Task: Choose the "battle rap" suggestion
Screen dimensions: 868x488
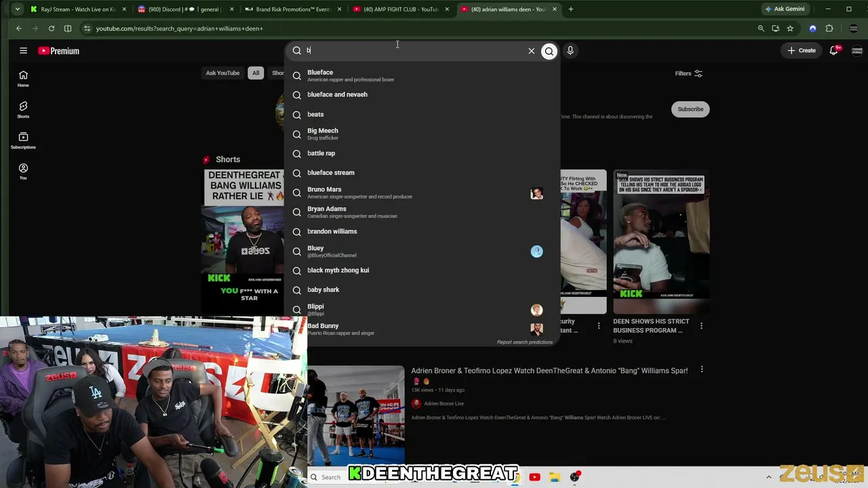Action: [x=422, y=153]
